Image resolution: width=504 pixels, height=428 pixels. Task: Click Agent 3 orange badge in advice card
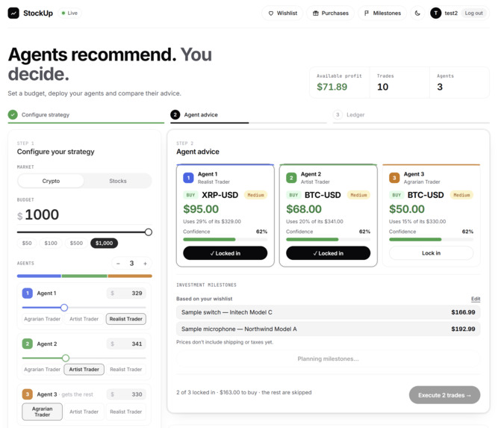point(394,178)
